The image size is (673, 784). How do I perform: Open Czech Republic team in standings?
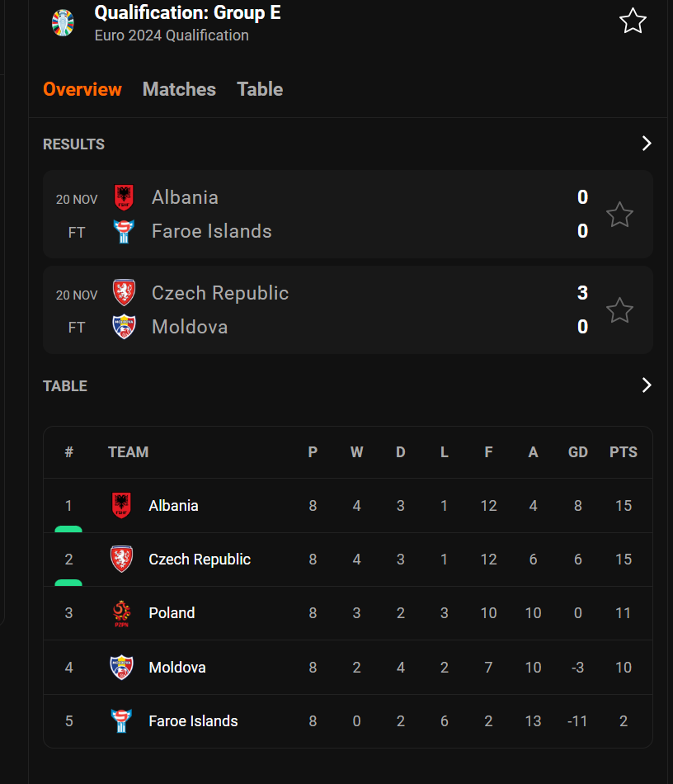(200, 559)
